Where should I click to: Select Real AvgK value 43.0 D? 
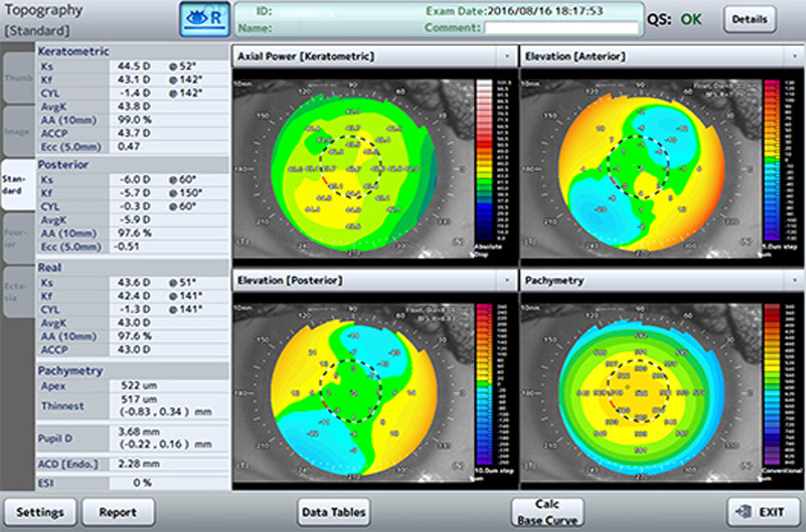coord(134,322)
